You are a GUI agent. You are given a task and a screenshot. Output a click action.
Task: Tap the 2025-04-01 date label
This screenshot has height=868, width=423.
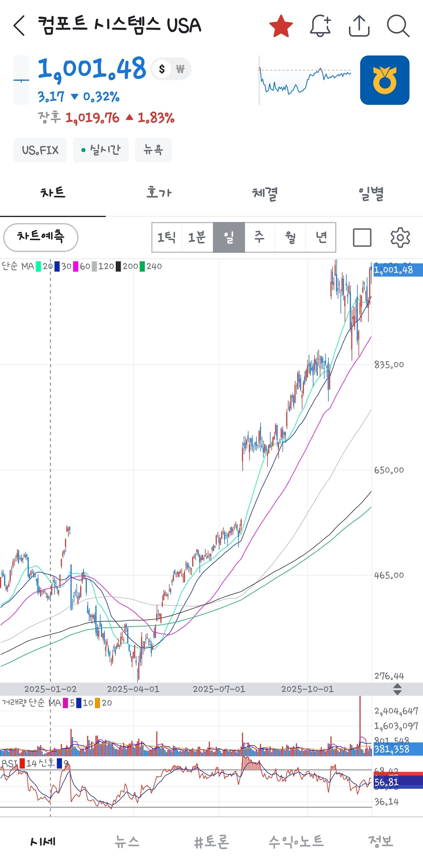(133, 689)
